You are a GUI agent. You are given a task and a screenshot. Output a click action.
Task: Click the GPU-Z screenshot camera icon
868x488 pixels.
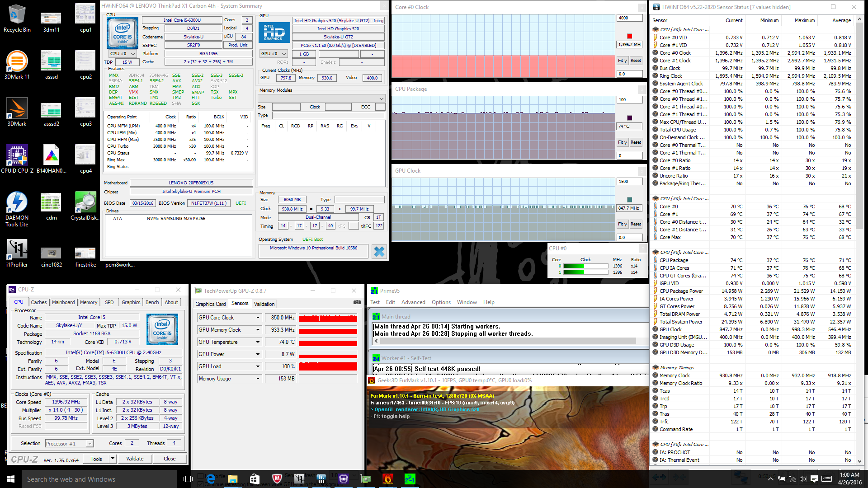pyautogui.click(x=357, y=302)
